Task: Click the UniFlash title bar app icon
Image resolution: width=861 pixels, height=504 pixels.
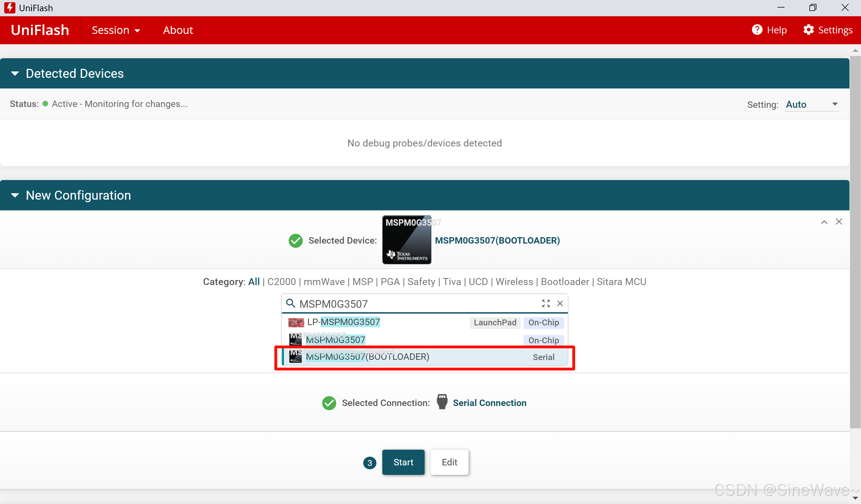Action: tap(10, 8)
